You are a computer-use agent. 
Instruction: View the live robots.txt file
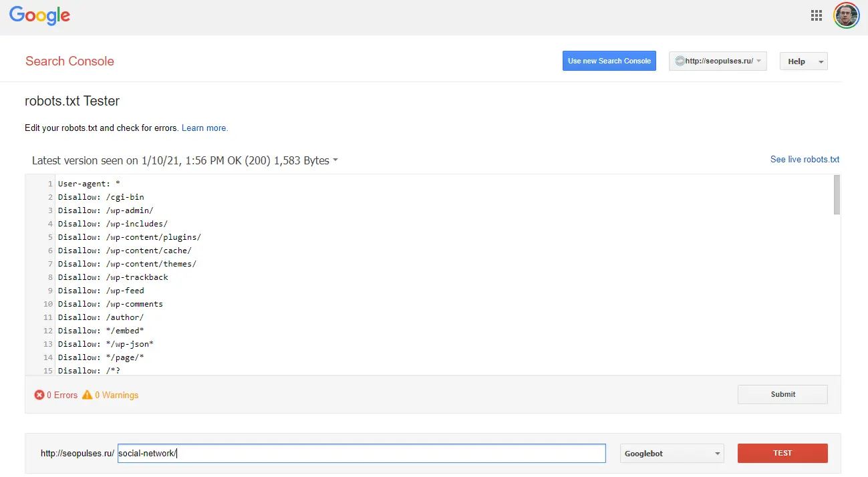[805, 159]
